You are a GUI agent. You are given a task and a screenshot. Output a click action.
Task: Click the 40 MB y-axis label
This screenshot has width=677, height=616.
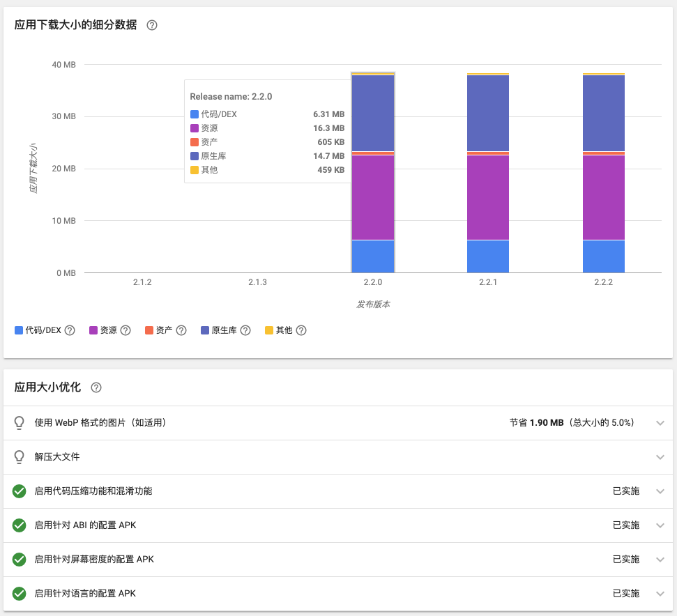(64, 65)
